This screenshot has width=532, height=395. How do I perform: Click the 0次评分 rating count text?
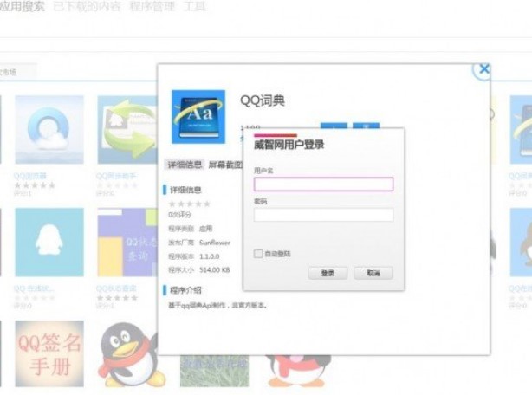pos(180,215)
